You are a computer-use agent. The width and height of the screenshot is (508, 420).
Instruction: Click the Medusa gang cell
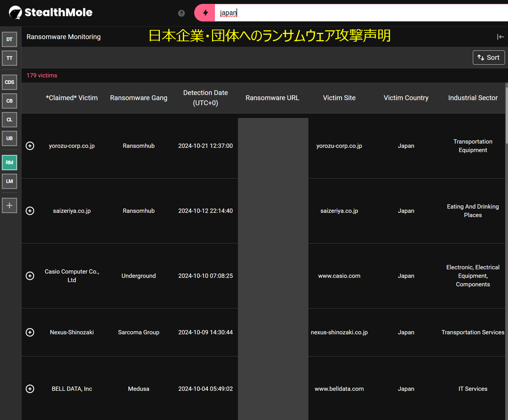tap(139, 389)
